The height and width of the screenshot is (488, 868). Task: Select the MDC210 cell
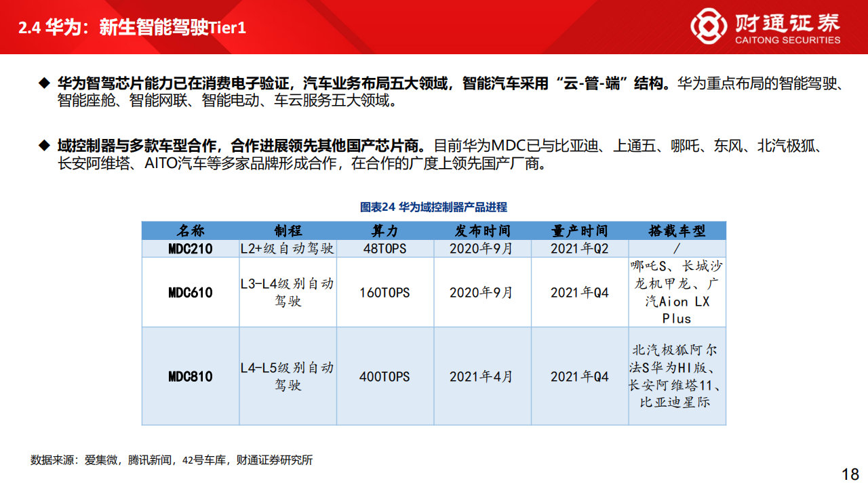[191, 249]
